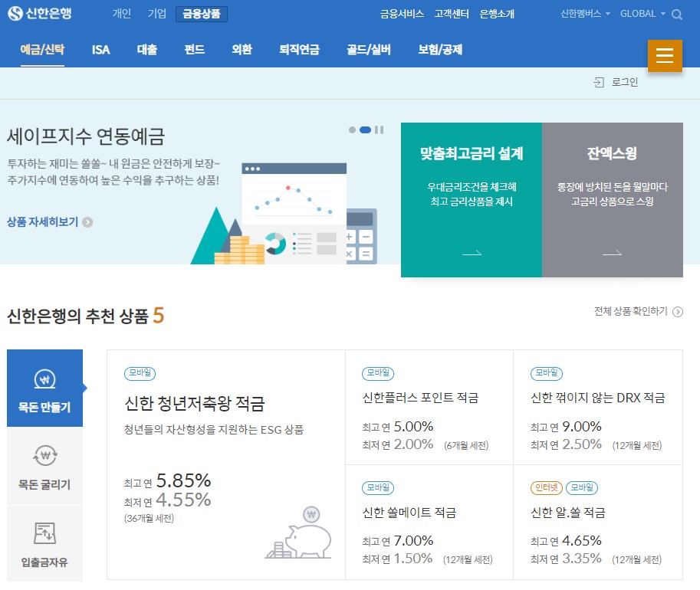Open 고객센터 menu
This screenshot has width=700, height=590.
point(452,14)
